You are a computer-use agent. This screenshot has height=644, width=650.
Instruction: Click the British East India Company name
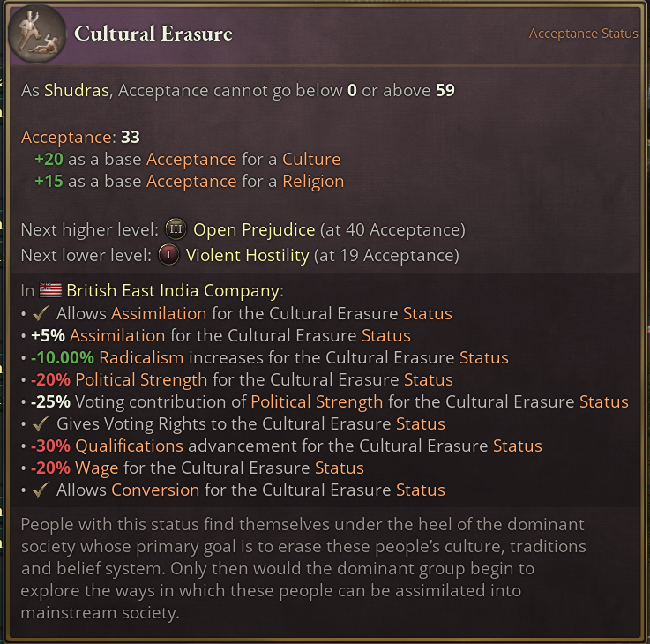tap(172, 290)
